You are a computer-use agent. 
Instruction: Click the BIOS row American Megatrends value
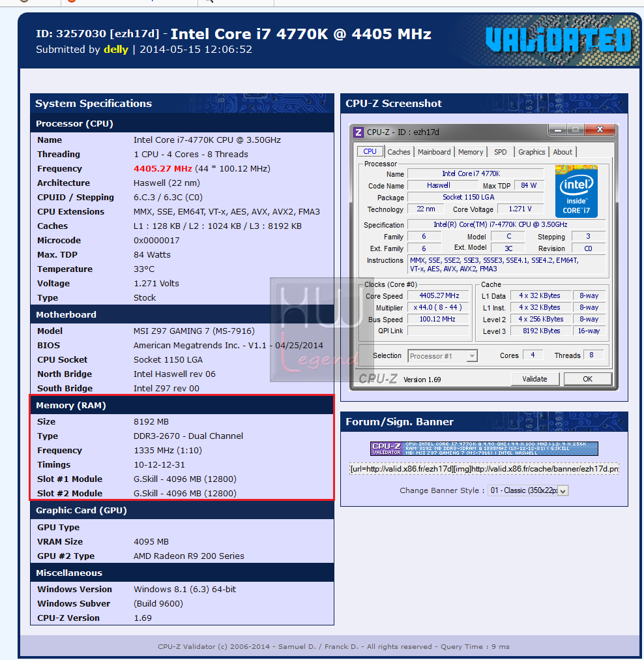coord(228,345)
